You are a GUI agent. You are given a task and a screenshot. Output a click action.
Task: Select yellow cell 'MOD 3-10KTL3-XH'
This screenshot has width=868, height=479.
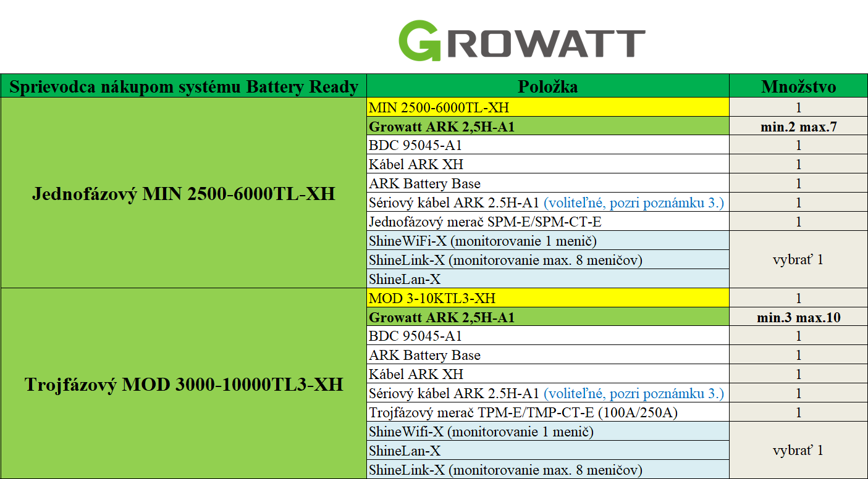(x=548, y=298)
